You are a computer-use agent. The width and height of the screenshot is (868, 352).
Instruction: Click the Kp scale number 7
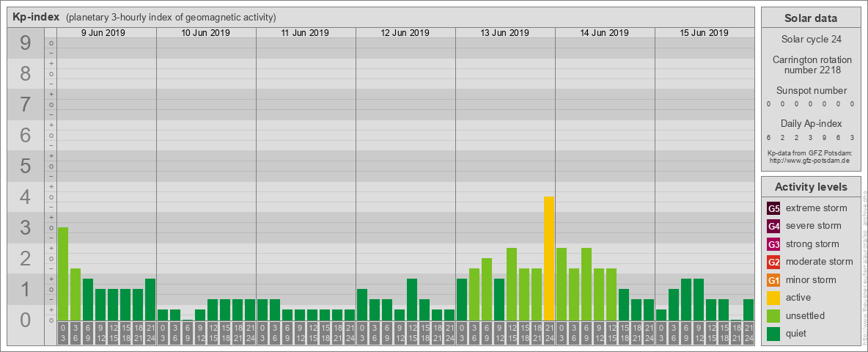26,105
